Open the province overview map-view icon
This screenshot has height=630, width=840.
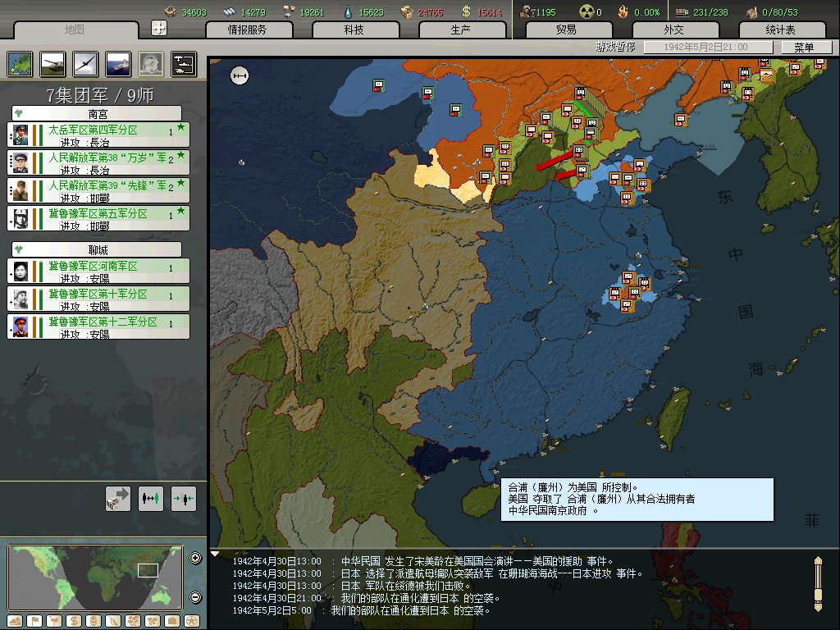(x=21, y=64)
